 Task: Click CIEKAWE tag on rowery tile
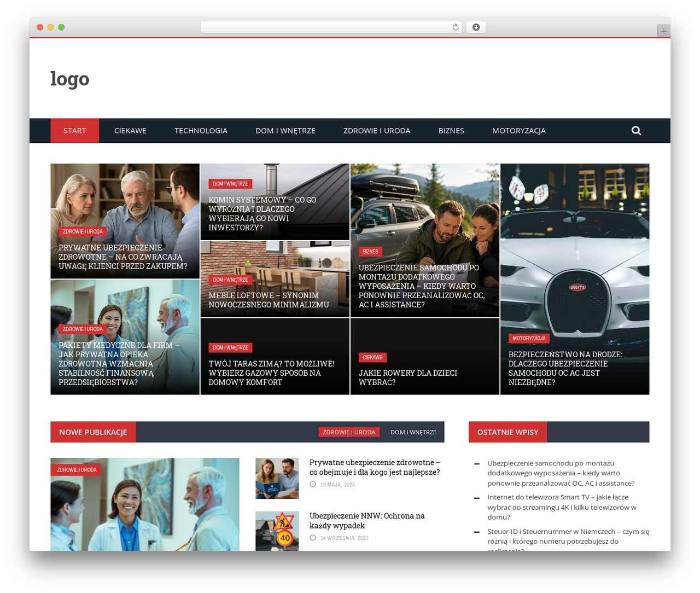coord(372,357)
